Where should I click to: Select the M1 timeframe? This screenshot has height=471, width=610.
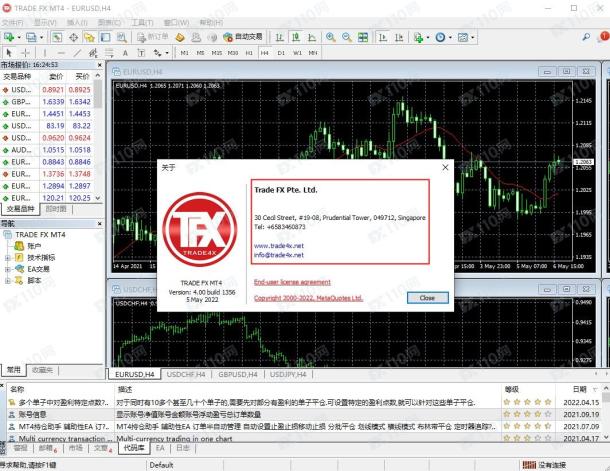184,53
